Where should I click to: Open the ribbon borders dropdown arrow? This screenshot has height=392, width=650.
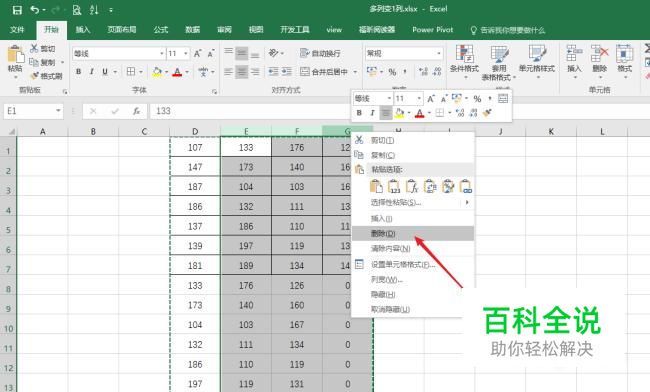[141, 72]
